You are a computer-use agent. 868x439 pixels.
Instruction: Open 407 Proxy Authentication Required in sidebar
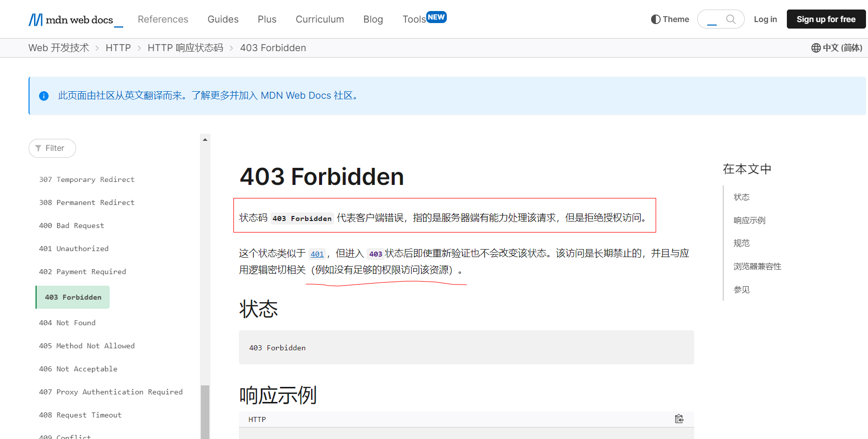[x=111, y=392]
